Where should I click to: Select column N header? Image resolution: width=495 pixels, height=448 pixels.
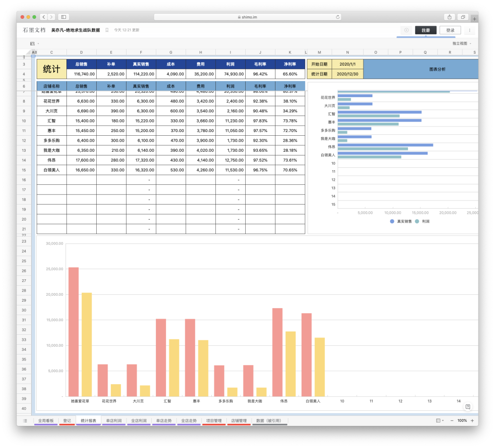[x=347, y=52]
